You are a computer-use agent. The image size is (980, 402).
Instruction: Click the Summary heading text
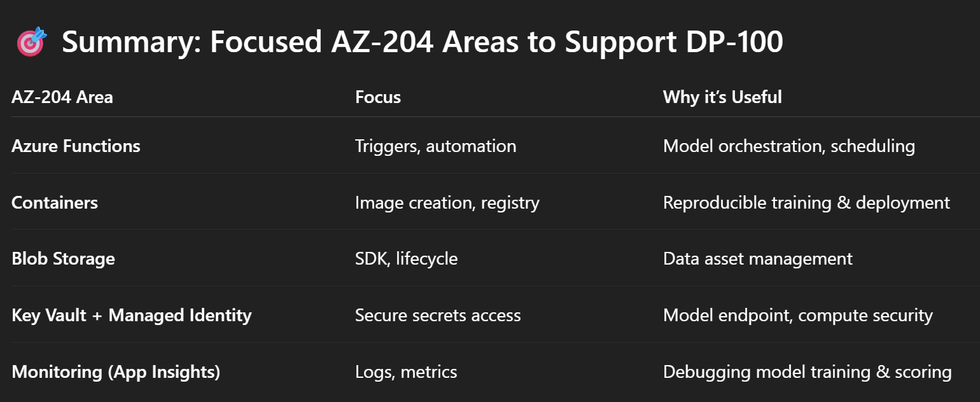pyautogui.click(x=422, y=42)
